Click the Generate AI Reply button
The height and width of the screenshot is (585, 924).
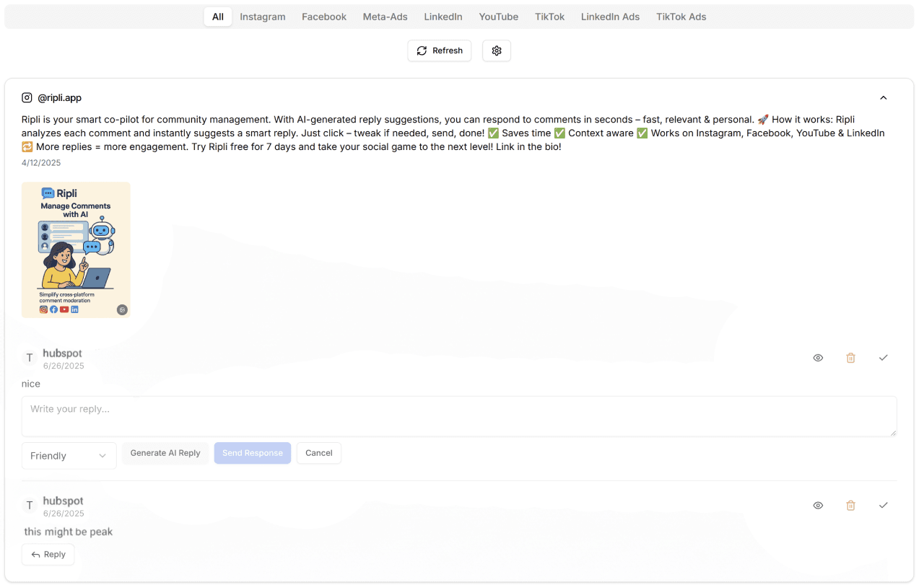click(x=165, y=453)
